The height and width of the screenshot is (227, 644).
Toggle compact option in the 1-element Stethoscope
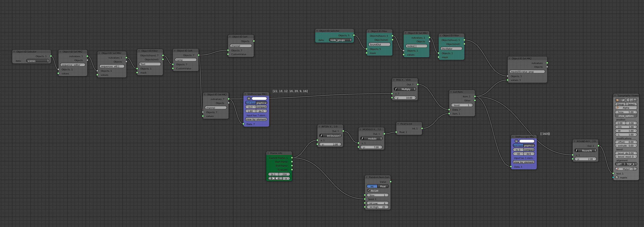point(529,150)
